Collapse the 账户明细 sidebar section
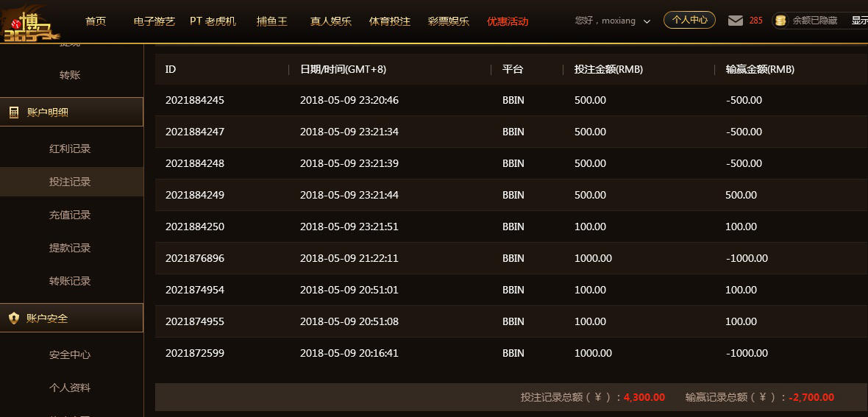Screen dimensions: 868x417 pyautogui.click(x=71, y=113)
